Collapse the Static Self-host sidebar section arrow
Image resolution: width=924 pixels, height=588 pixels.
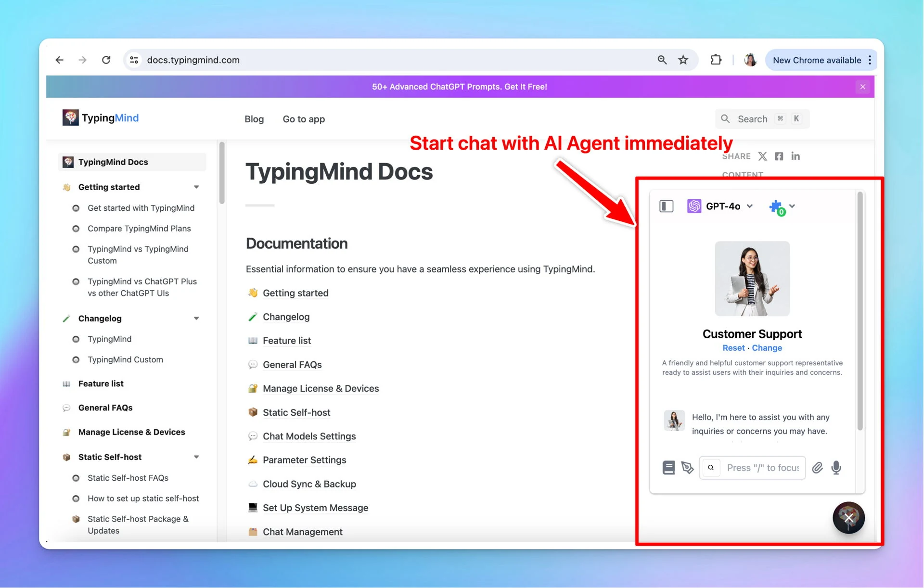(x=196, y=457)
